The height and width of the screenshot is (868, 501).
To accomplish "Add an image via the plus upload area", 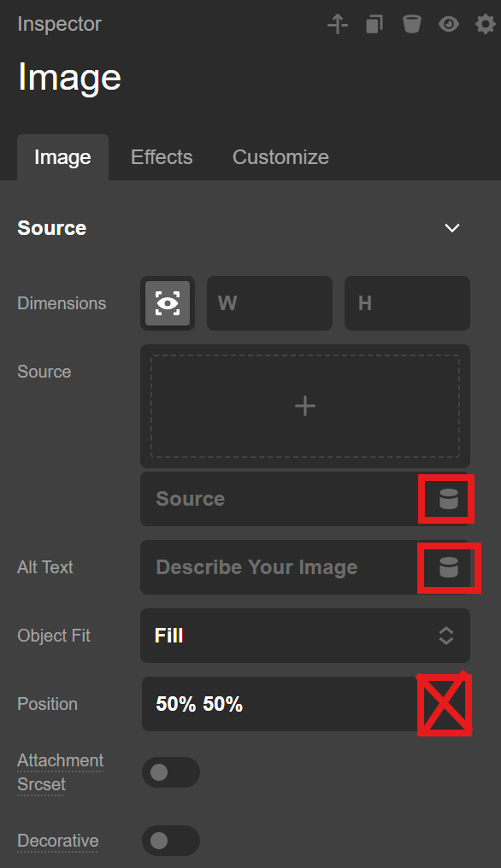I will click(x=305, y=407).
